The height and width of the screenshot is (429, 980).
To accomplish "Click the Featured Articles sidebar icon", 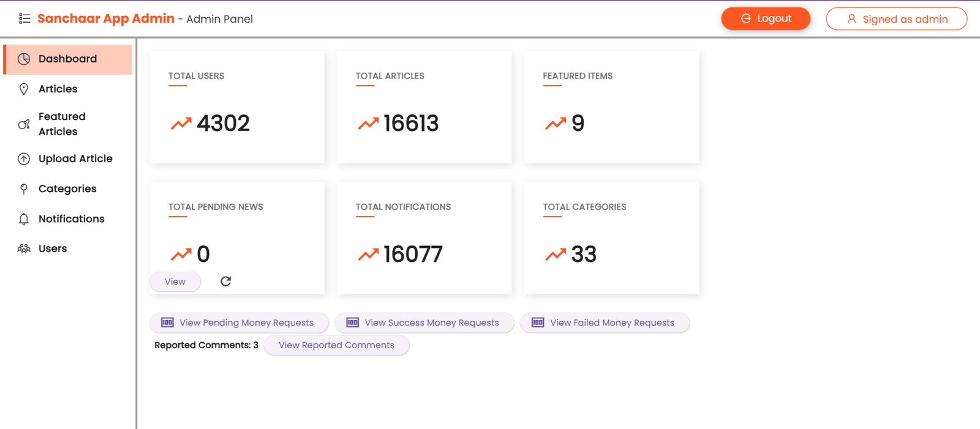I will pyautogui.click(x=24, y=124).
